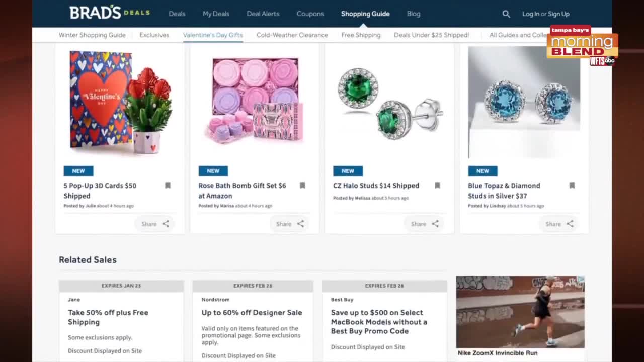Open the Coupons page
This screenshot has width=644, height=362.
coord(310,14)
